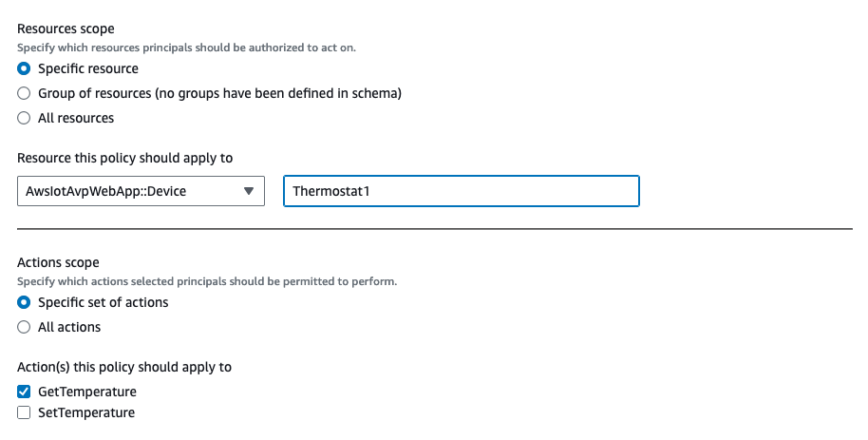Choose the All actions radio circle
This screenshot has width=868, height=440.
coord(24,328)
